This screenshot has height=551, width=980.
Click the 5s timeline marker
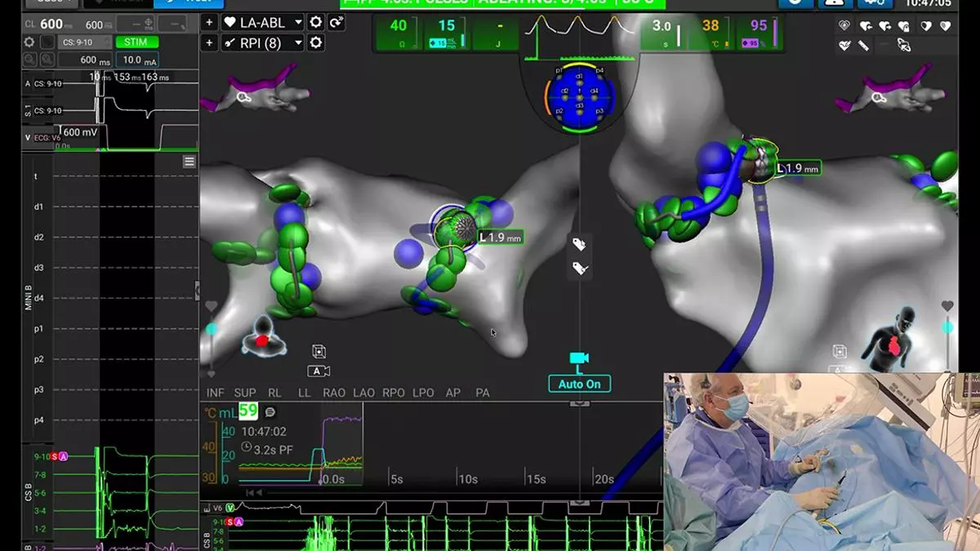pos(396,479)
